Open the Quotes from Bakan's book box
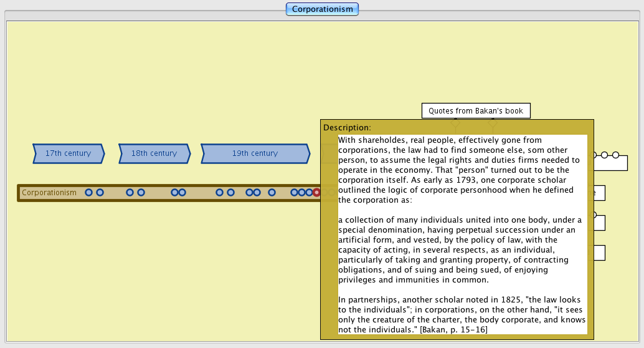This screenshot has width=644, height=348. [476, 111]
